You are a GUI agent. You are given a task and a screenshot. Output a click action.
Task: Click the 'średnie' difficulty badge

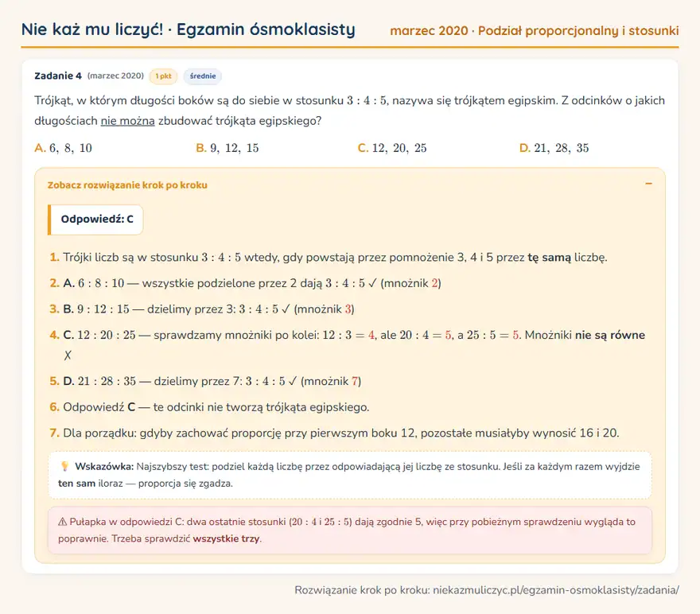tap(203, 76)
